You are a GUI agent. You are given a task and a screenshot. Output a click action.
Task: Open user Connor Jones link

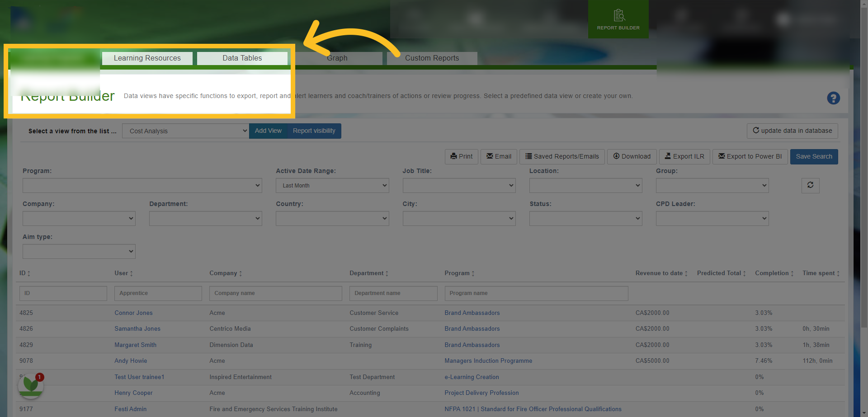click(133, 313)
